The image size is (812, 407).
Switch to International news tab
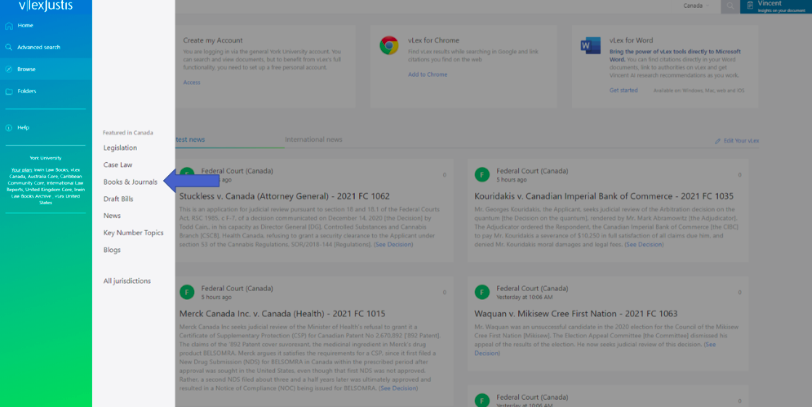313,139
